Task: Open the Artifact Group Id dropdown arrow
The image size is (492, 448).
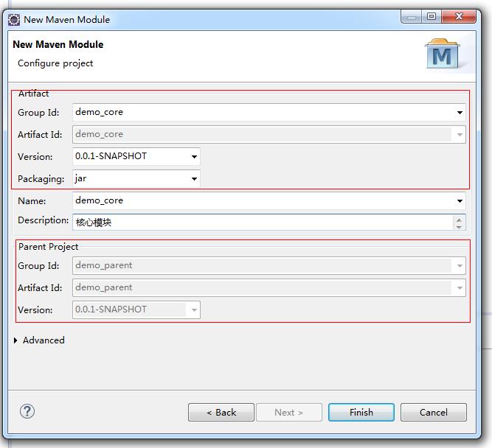Action: tap(460, 113)
